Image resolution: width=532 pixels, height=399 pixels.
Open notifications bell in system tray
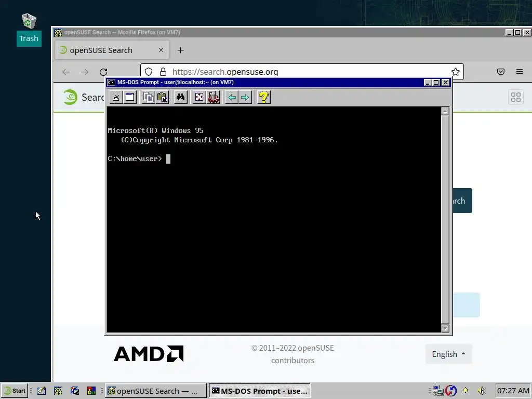[465, 391]
